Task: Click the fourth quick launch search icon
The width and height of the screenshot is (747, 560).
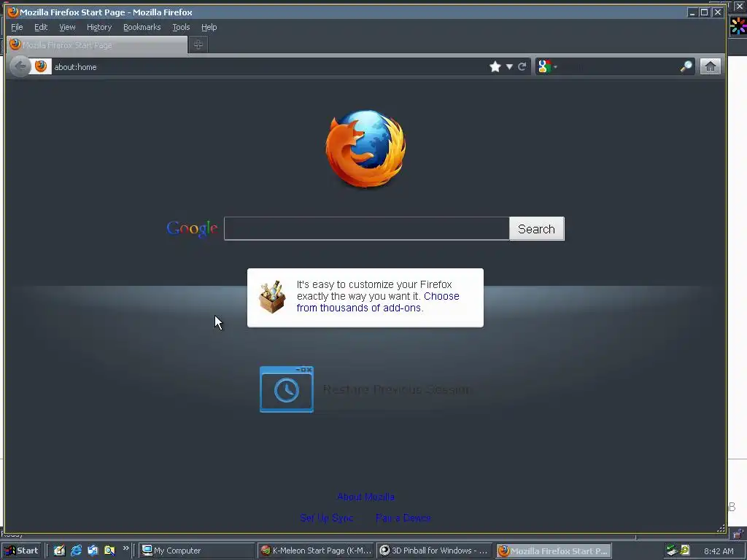Action: point(109,551)
